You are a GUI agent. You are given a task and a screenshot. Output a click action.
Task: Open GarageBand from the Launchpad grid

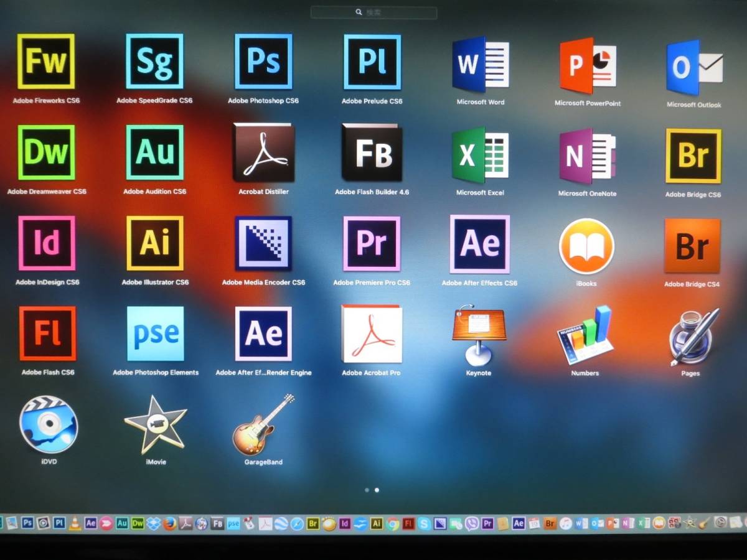[x=263, y=424]
